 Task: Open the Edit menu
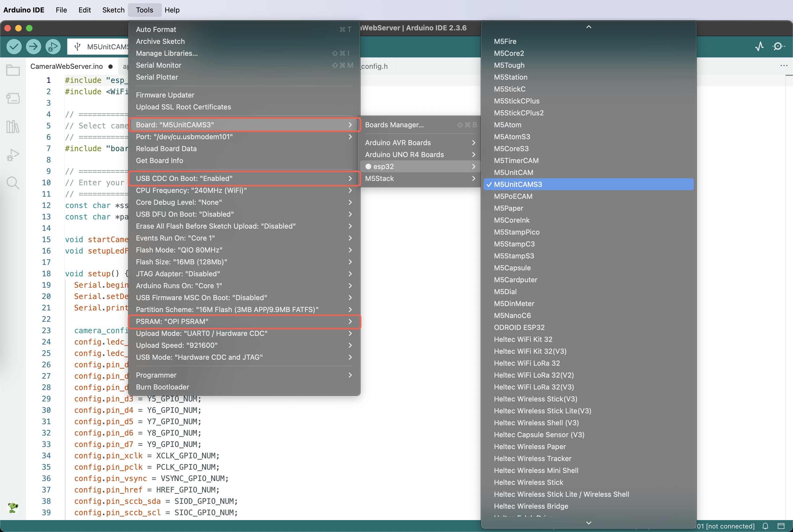(x=84, y=10)
